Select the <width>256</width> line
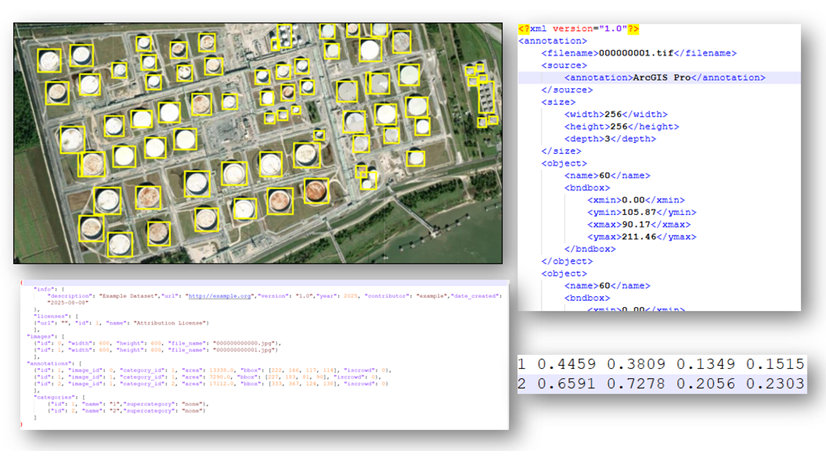 pyautogui.click(x=616, y=114)
